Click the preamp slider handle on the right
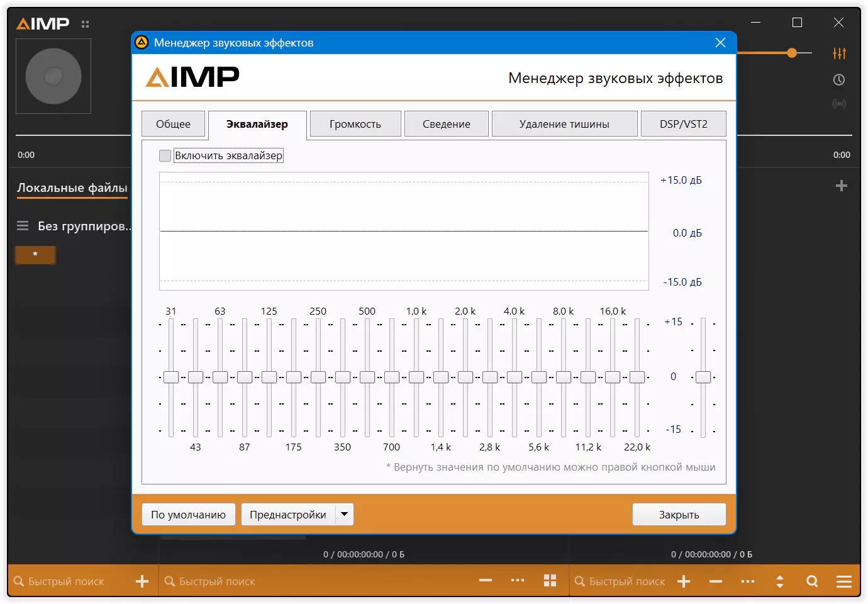The image size is (868, 604). click(x=703, y=377)
